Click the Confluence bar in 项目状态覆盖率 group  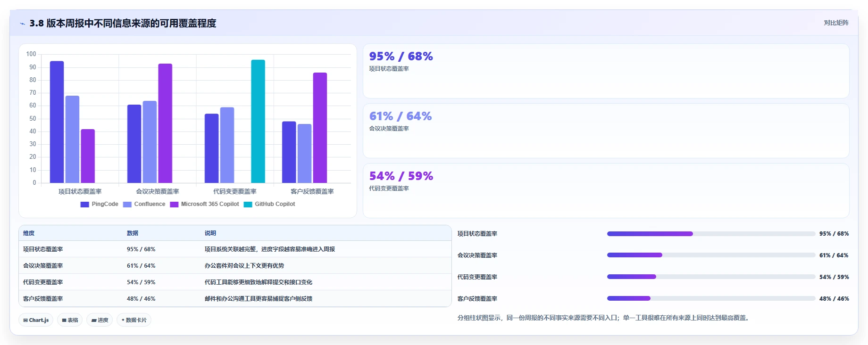(72, 139)
